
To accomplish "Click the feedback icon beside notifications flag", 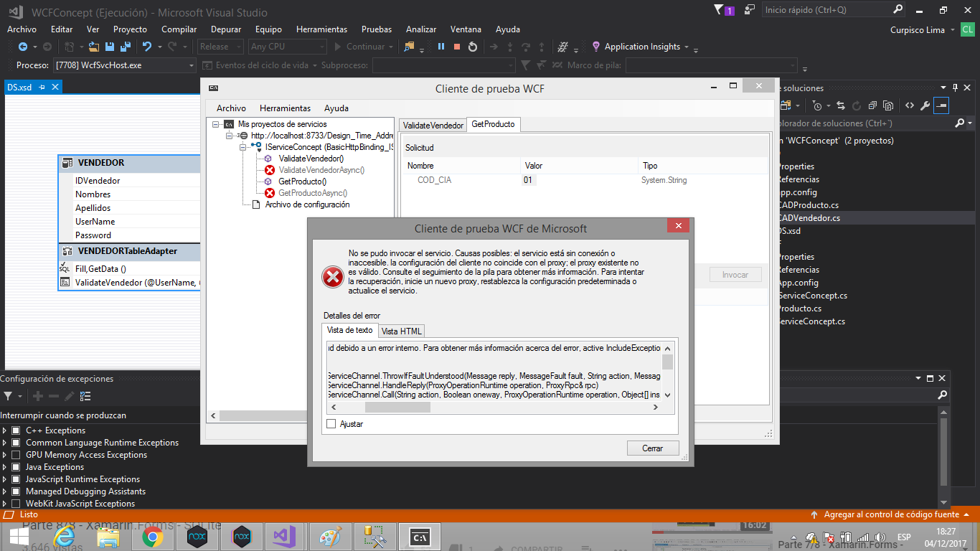I will pyautogui.click(x=750, y=10).
